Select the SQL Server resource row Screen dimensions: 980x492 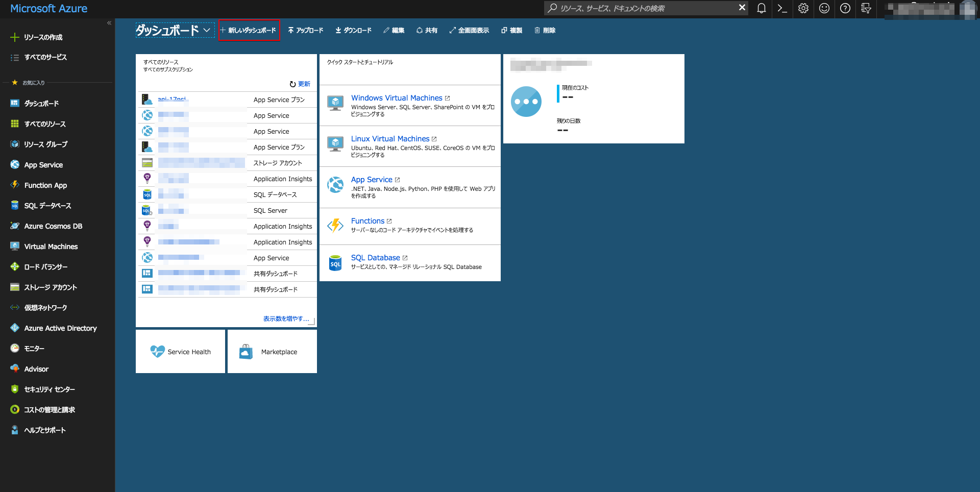click(227, 210)
